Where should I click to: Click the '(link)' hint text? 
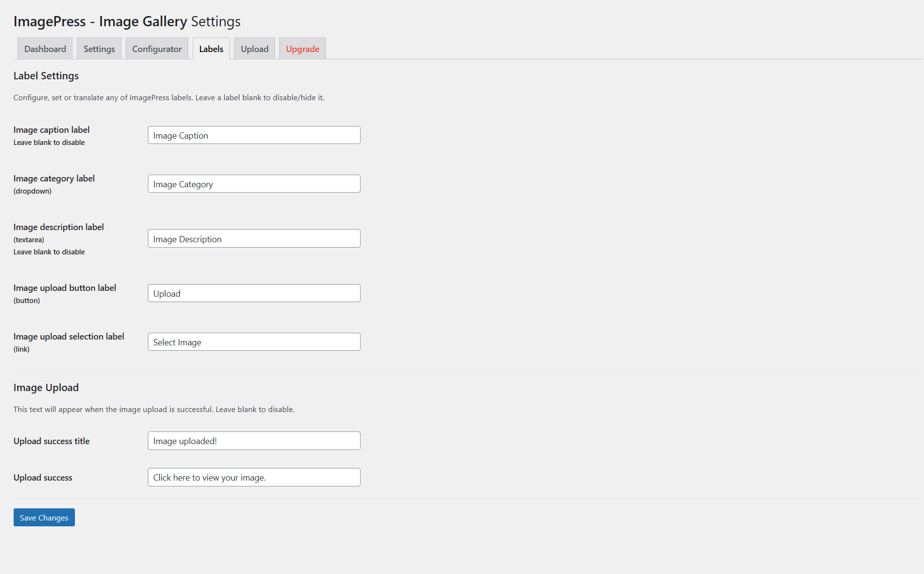21,349
